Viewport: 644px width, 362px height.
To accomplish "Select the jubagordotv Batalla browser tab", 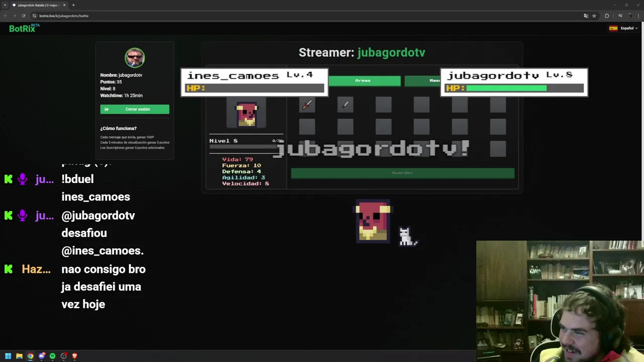I will 39,5.
